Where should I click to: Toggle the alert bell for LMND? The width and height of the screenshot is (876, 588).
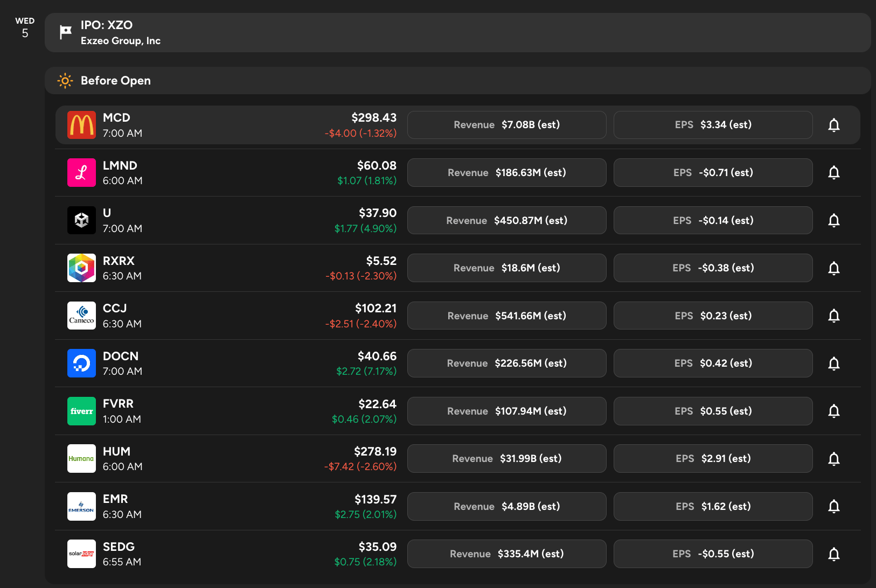coord(834,172)
